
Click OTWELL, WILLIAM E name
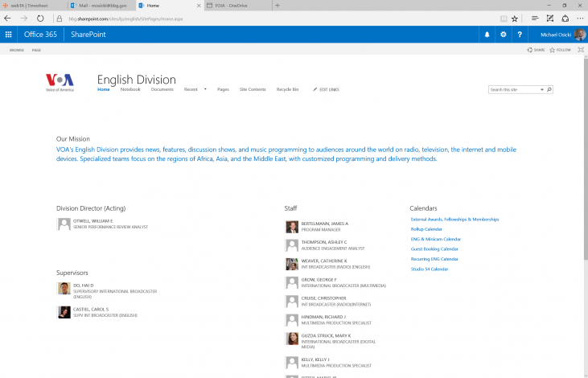click(x=93, y=221)
